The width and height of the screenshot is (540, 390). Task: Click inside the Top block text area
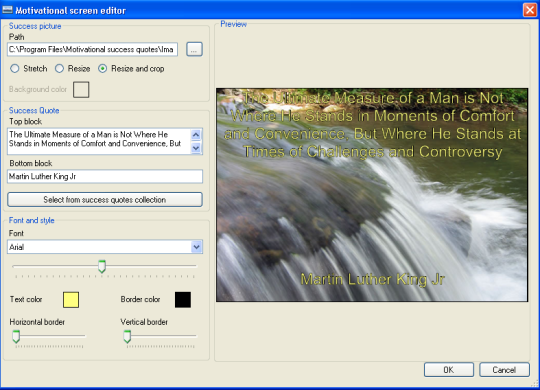click(x=99, y=141)
